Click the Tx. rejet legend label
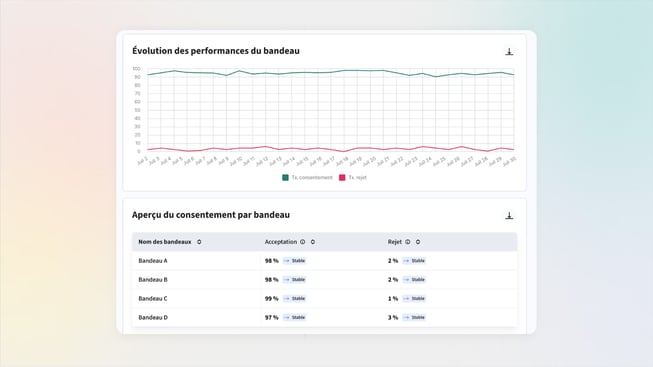 coord(357,177)
